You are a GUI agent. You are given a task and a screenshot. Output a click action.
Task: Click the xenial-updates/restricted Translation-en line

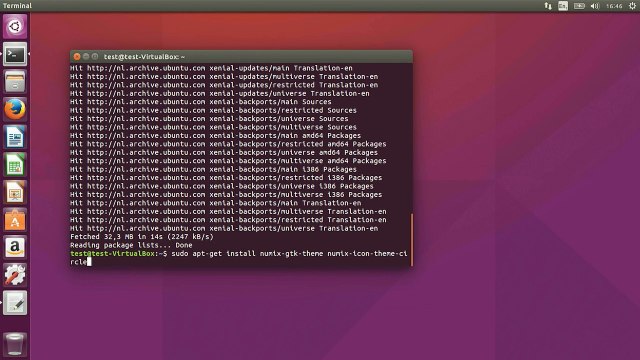(224, 85)
